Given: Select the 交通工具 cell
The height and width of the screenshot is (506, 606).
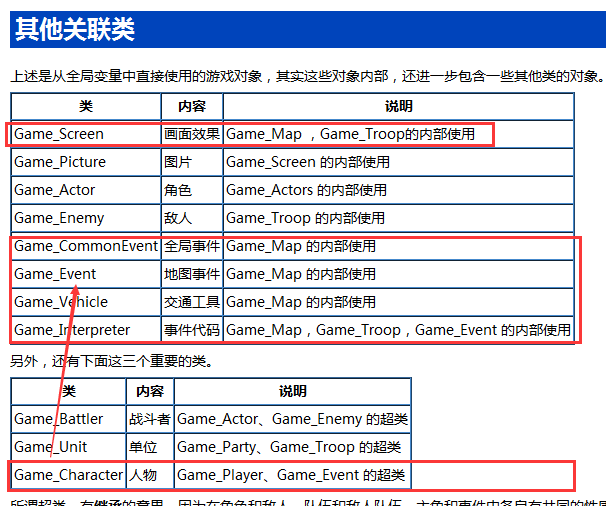Looking at the screenshot, I should pyautogui.click(x=192, y=302).
